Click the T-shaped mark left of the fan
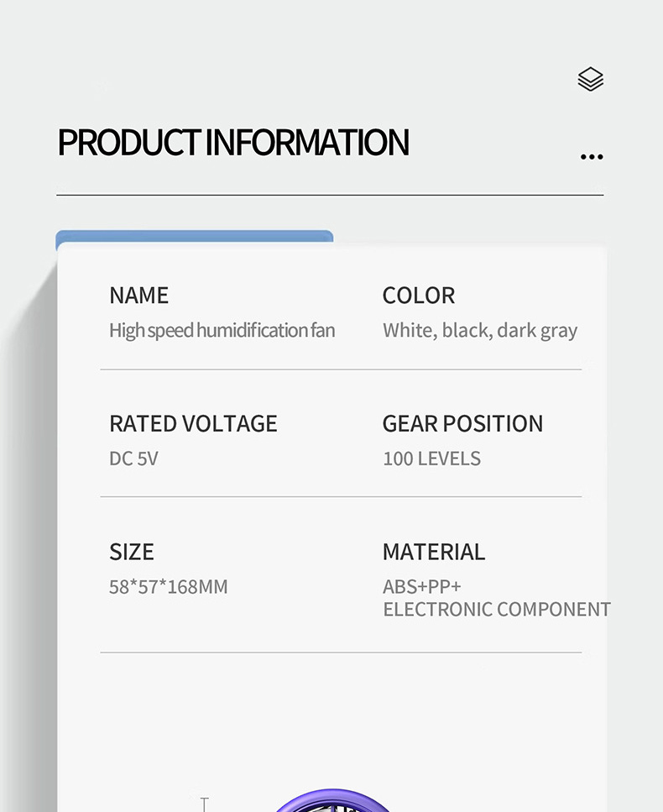Viewport: 663px width, 812px height. coord(203,804)
